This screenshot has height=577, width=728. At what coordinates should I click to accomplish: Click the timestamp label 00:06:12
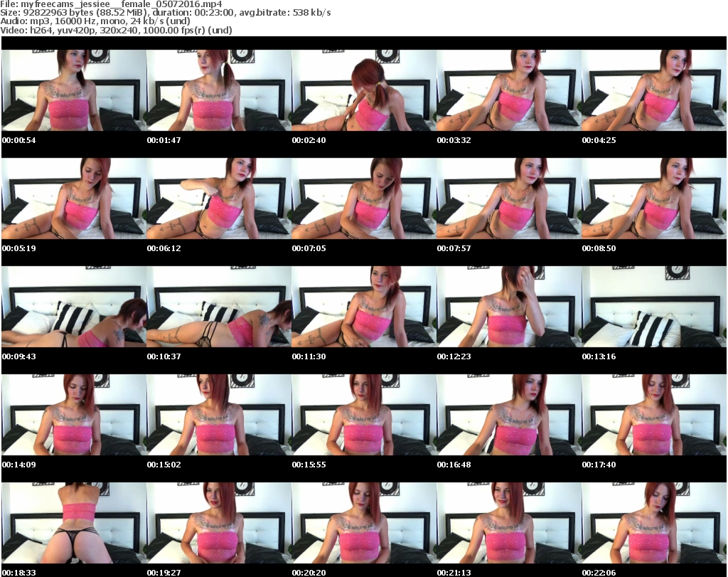(164, 248)
